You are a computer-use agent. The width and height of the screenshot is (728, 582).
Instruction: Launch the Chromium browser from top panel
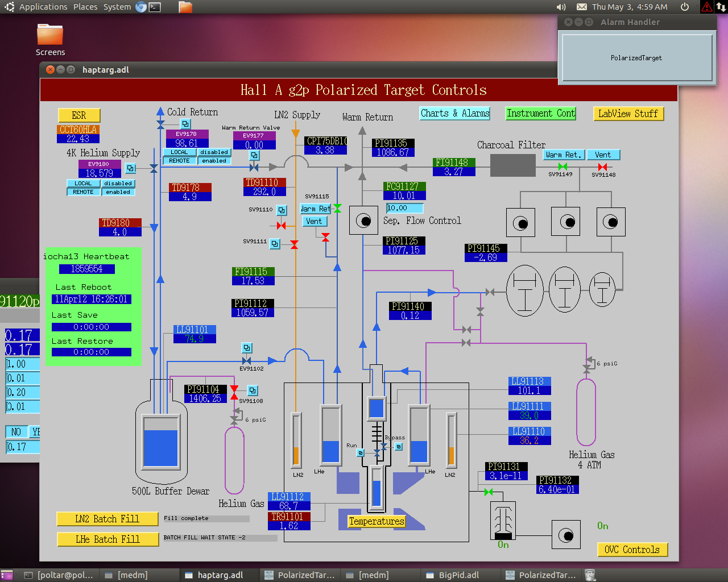pyautogui.click(x=141, y=7)
